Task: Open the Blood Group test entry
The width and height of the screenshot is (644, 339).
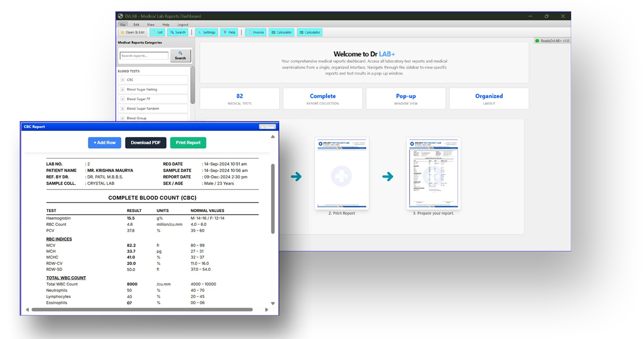Action: coord(137,118)
